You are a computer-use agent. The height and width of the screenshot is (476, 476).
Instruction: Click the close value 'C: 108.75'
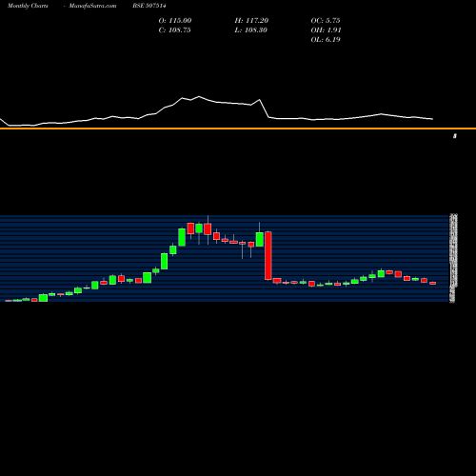click(174, 30)
